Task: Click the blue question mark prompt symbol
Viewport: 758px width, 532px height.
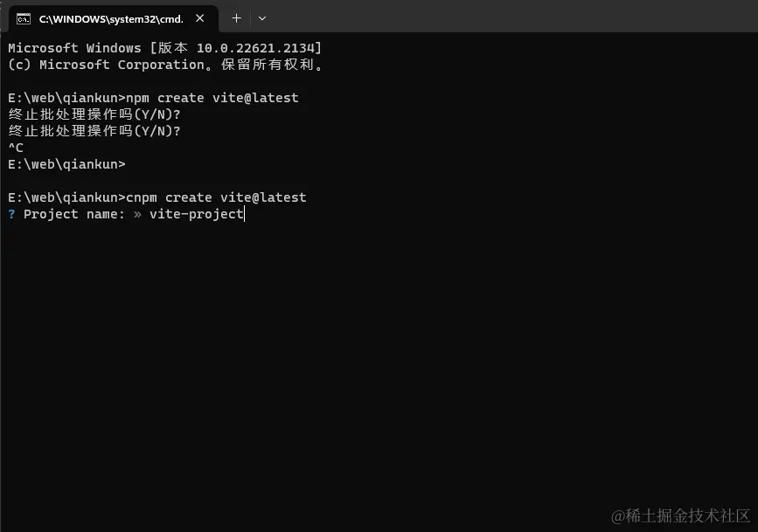Action: [11, 214]
